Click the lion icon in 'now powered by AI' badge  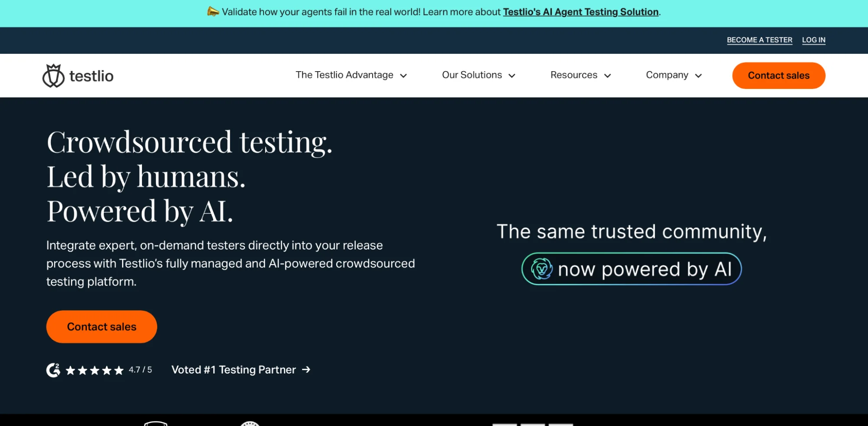click(542, 269)
